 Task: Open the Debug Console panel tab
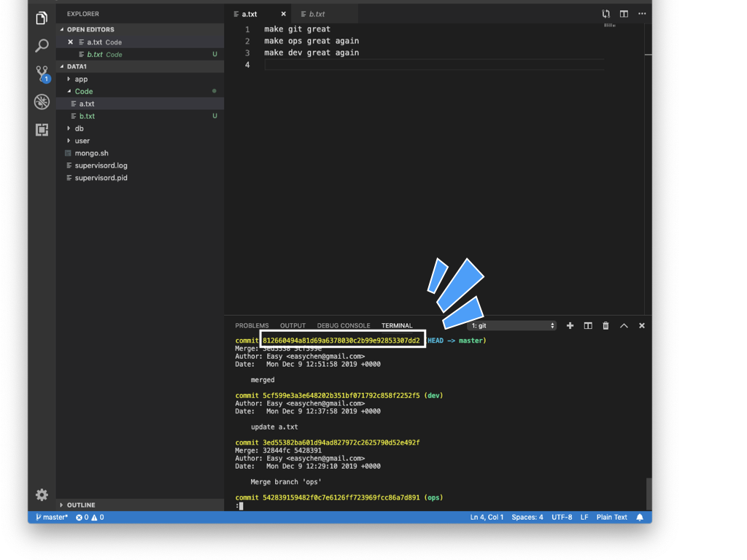[344, 326]
